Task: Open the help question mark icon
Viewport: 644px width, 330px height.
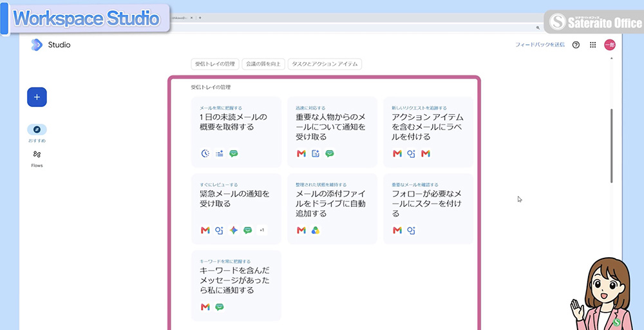Action: (576, 44)
